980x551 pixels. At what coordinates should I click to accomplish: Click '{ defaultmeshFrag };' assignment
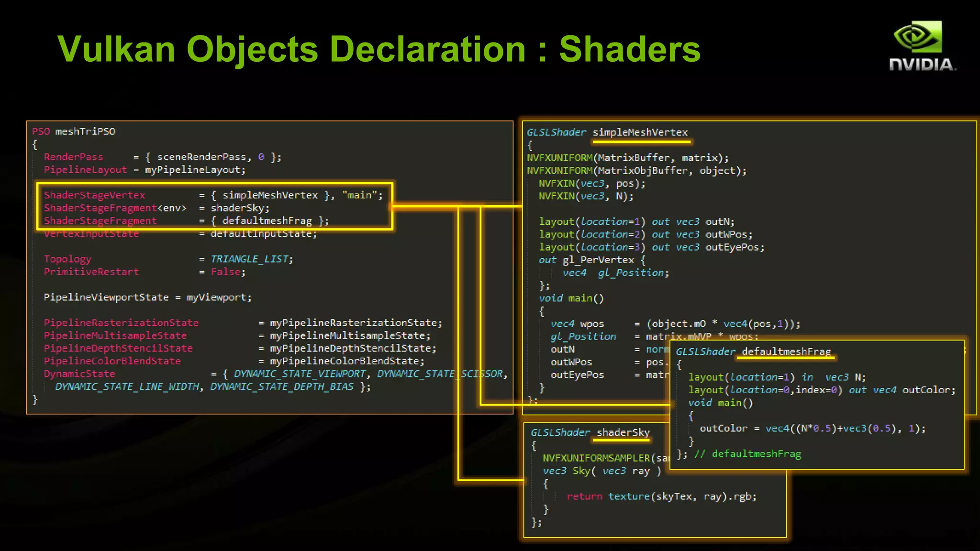[x=270, y=220]
